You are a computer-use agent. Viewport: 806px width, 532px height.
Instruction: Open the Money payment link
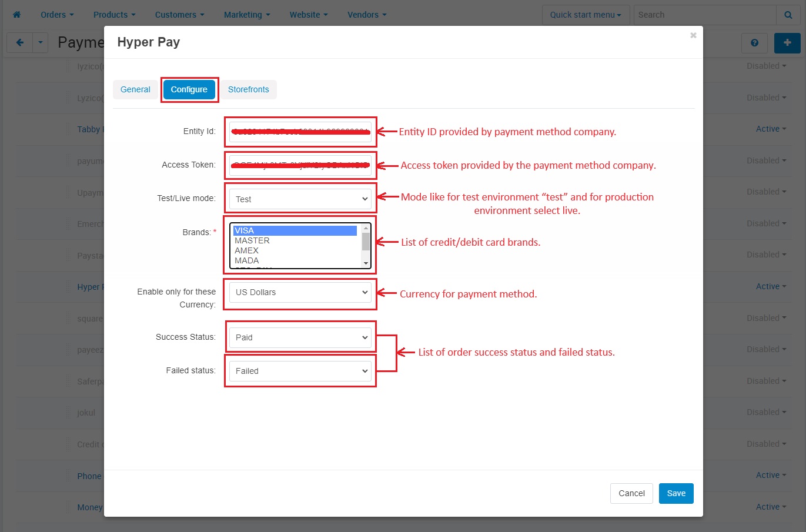(90, 507)
